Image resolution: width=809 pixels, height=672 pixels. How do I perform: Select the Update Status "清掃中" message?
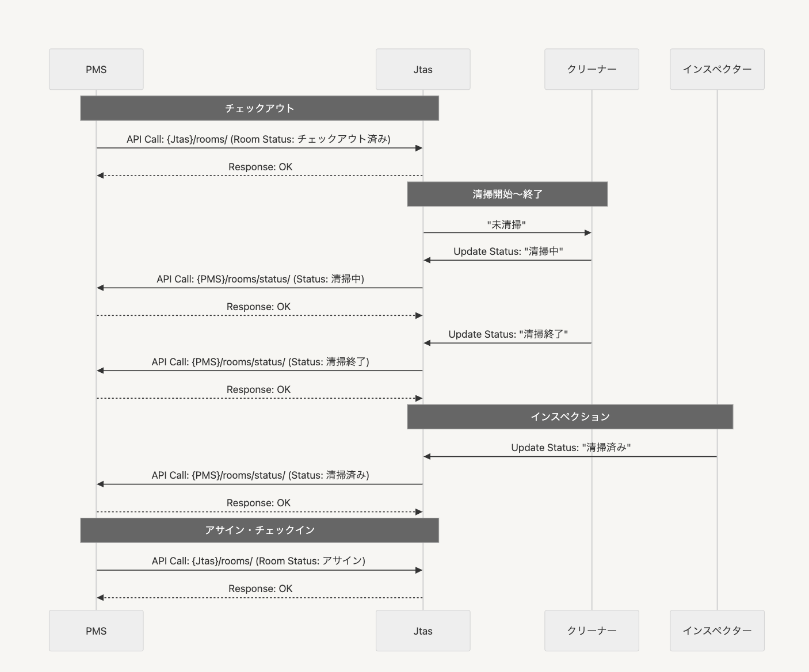[x=507, y=251]
